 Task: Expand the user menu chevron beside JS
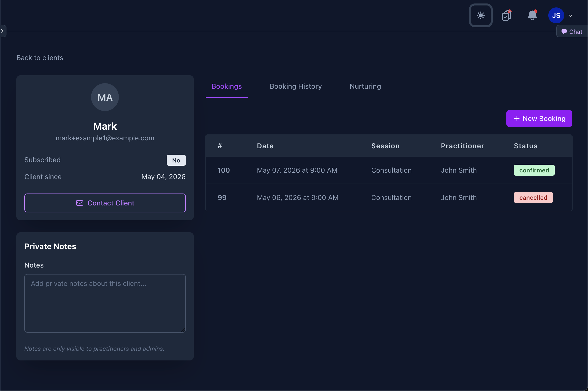point(570,16)
